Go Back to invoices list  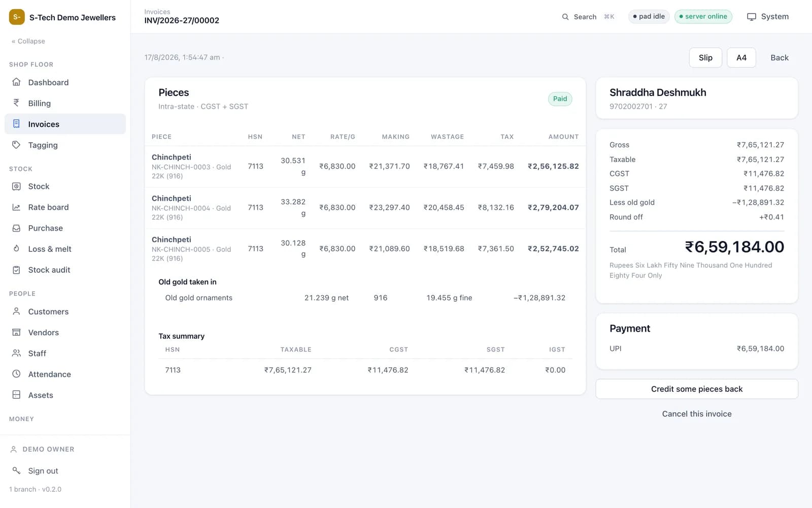[780, 58]
